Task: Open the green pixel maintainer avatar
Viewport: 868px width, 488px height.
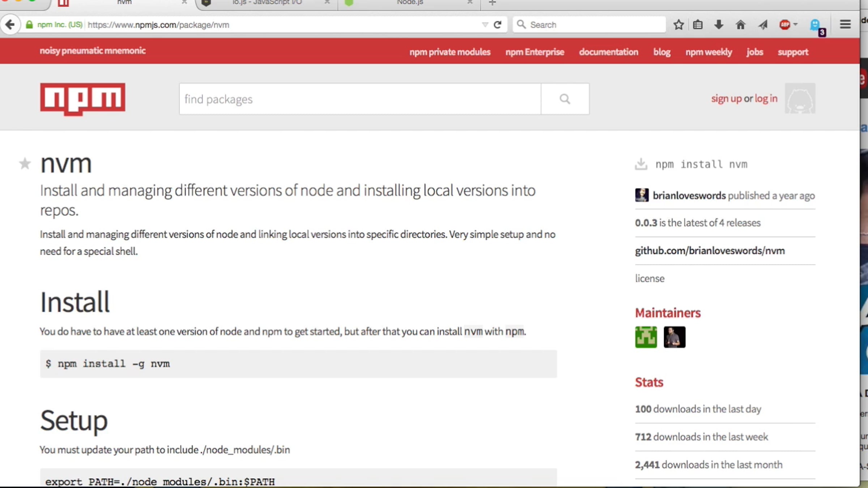Action: pos(646,337)
